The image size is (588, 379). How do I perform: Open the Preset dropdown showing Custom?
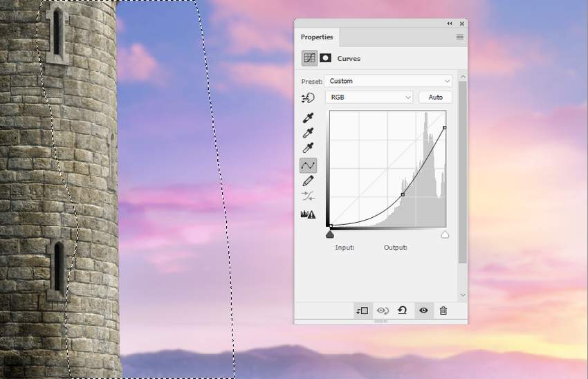tap(388, 81)
